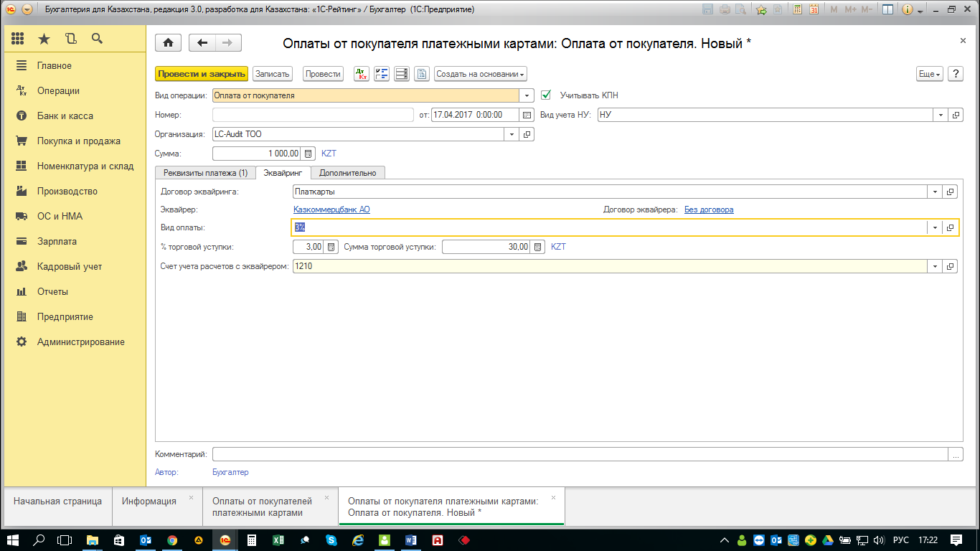
Task: Open the history icon in the tools panel
Action: point(70,39)
